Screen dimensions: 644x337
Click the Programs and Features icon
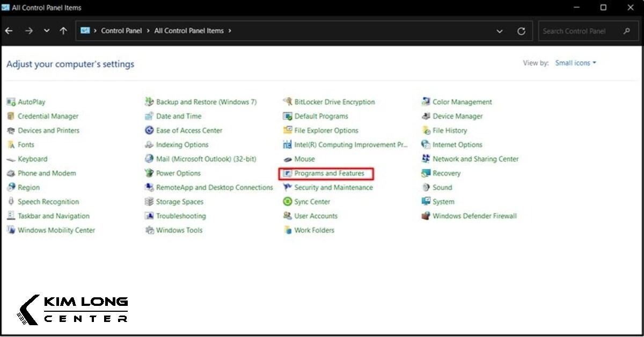pyautogui.click(x=287, y=173)
